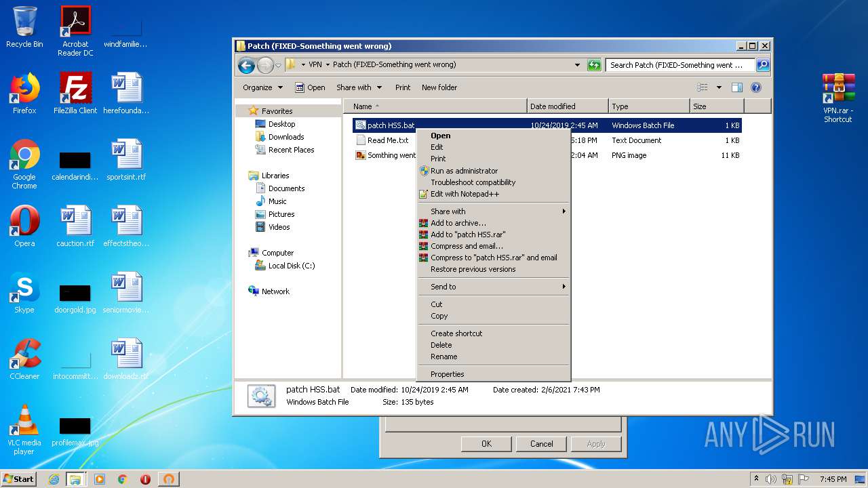Click the refresh button beside address bar
This screenshot has height=488, width=868.
594,65
